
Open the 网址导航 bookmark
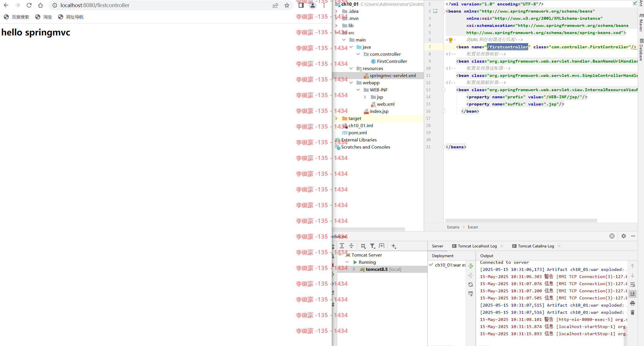[x=71, y=17]
